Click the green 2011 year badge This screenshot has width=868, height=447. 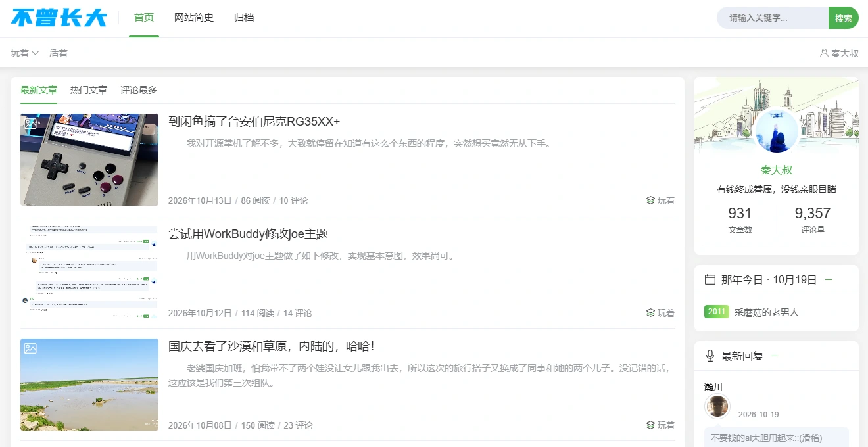pos(716,312)
